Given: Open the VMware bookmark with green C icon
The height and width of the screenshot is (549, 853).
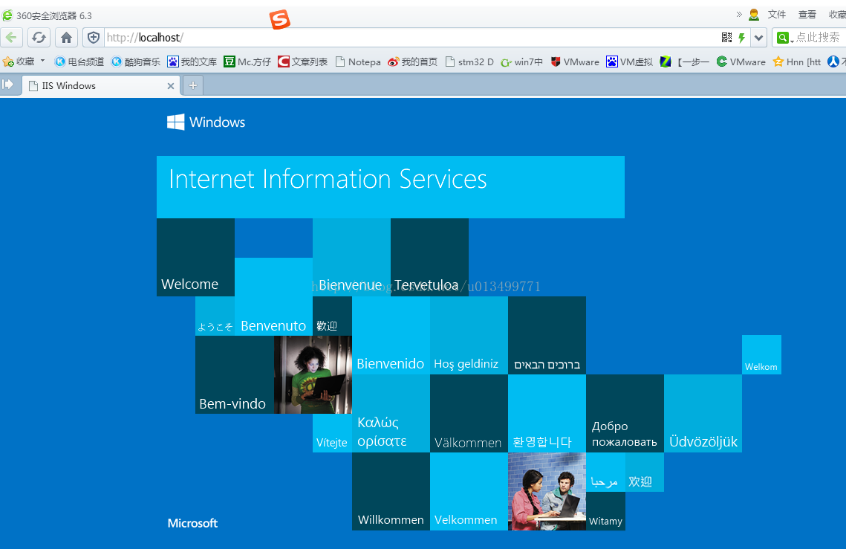Looking at the screenshot, I should pyautogui.click(x=741, y=61).
